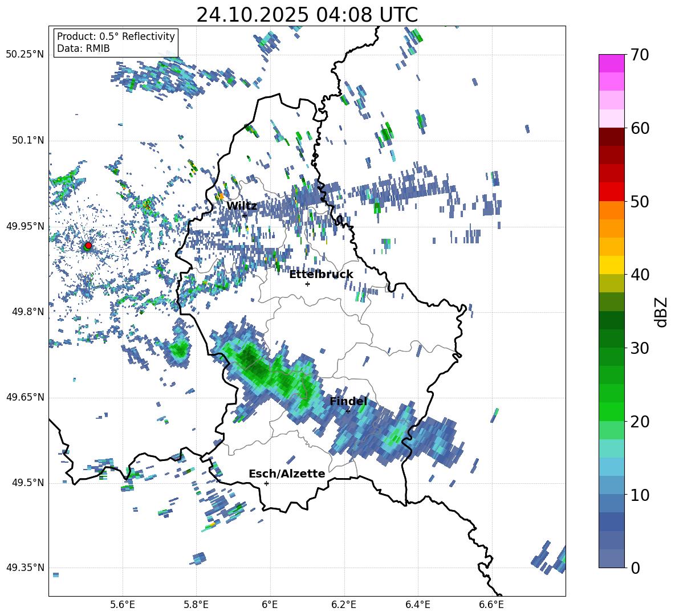675x616 pixels.
Task: Click the colorbar tick label 50
Action: tap(640, 201)
